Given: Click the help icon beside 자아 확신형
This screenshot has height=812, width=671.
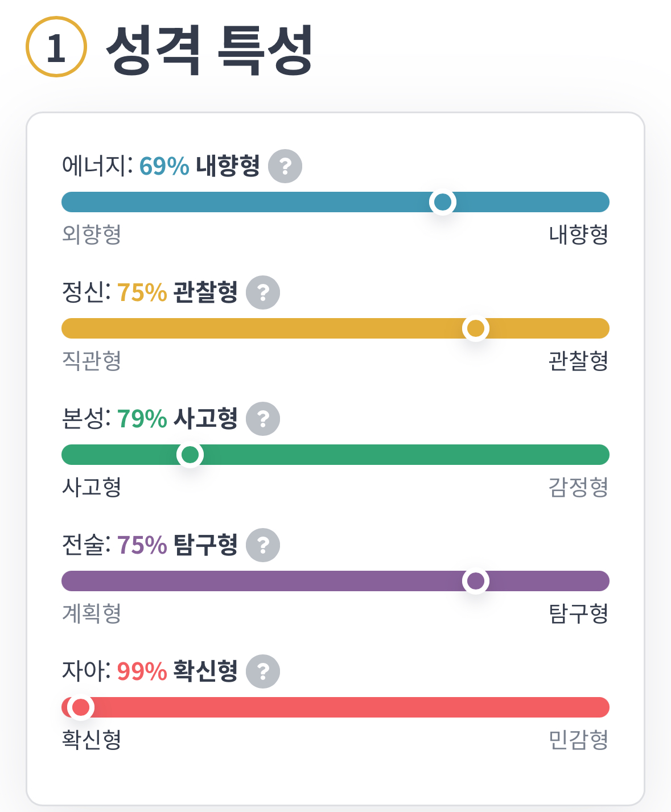Looking at the screenshot, I should pos(263,671).
